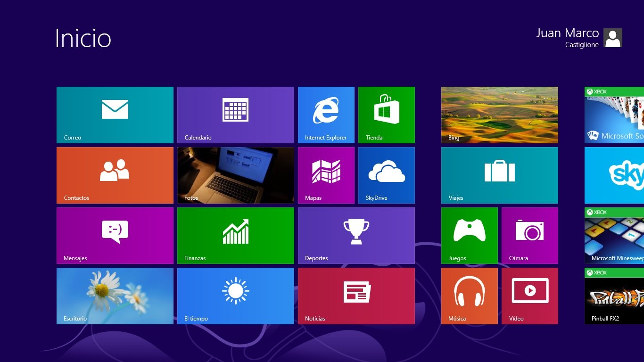
Task: Open the Vídeo player tile
Action: pos(530,296)
